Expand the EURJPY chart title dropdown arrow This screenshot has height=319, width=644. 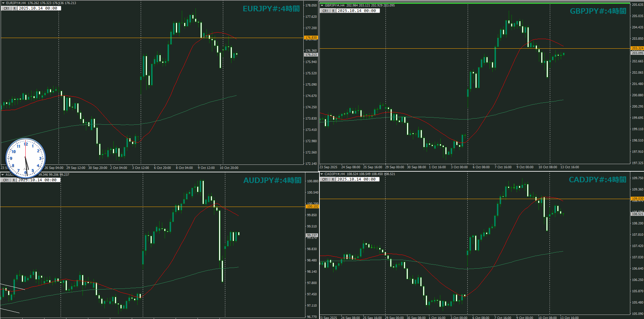(x=3, y=3)
